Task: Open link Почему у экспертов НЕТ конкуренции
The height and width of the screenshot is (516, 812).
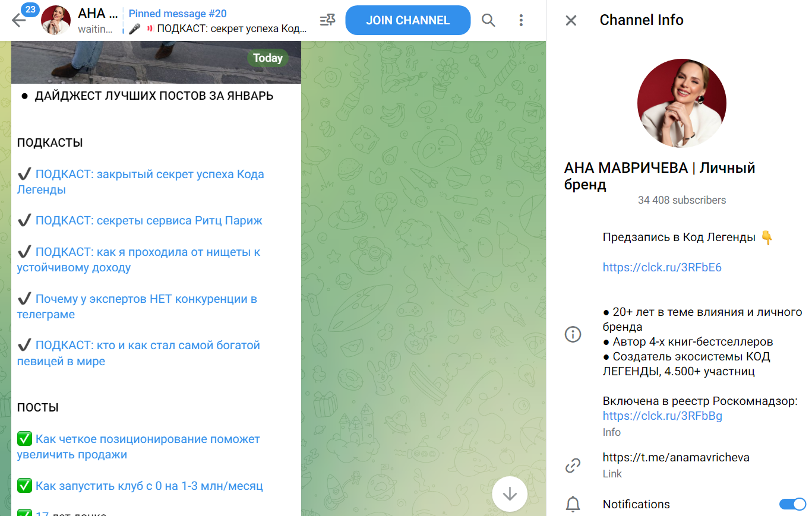Action: [137, 306]
